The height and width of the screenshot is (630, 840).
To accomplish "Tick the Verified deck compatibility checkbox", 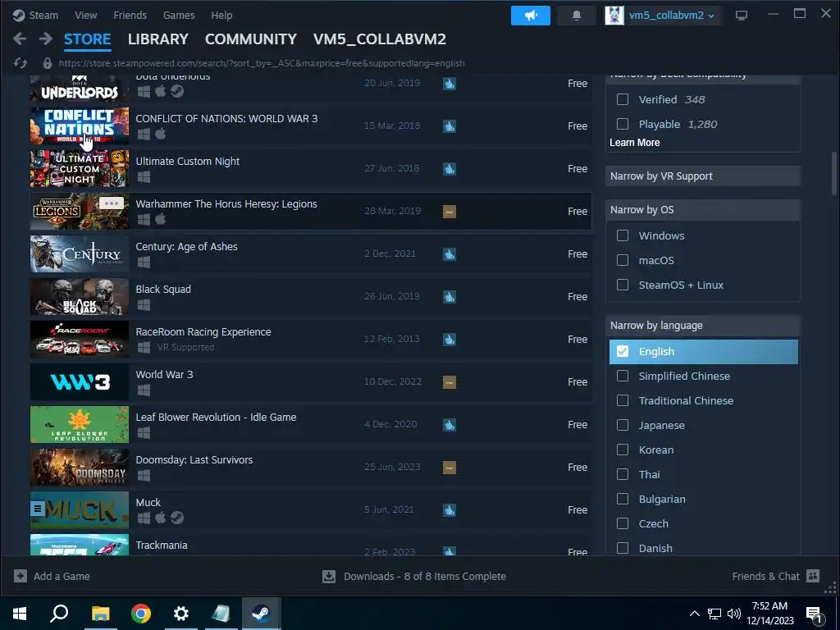I will pos(623,99).
